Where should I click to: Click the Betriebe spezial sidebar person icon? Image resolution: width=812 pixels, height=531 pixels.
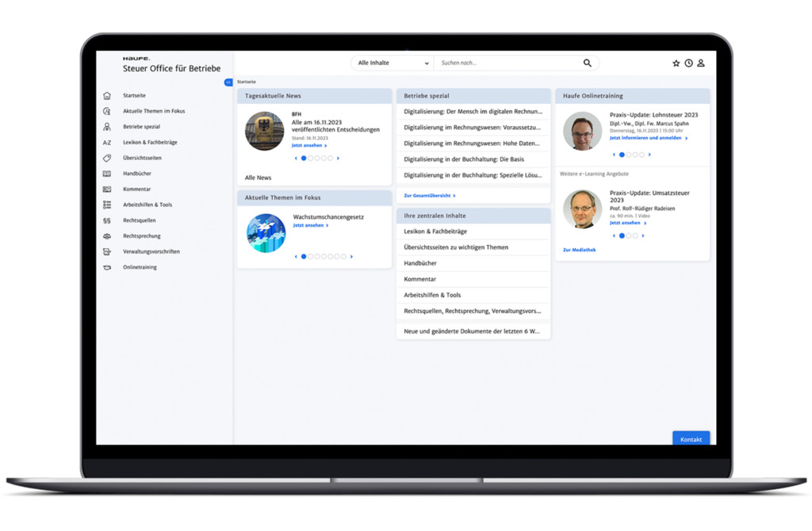[107, 127]
